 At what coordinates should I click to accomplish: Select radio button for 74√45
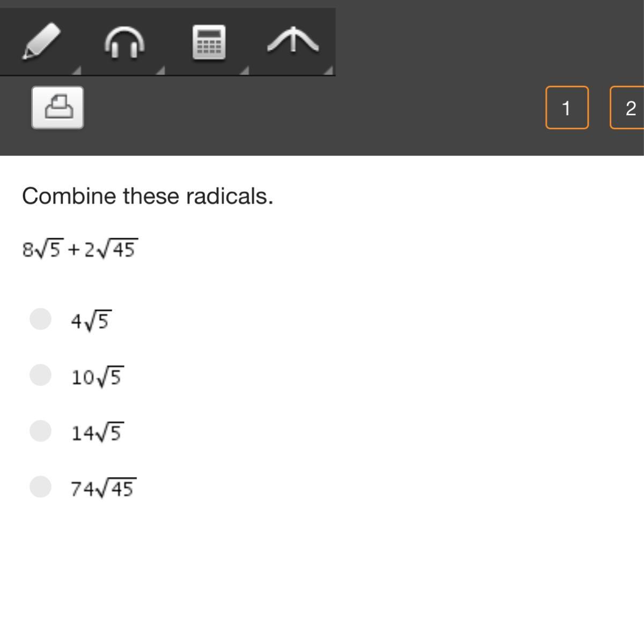tap(40, 486)
